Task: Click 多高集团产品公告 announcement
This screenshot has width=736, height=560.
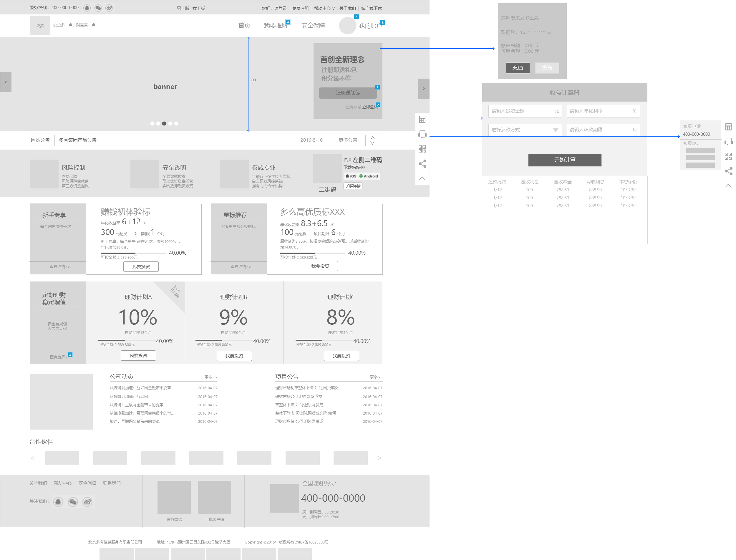Action: click(78, 140)
